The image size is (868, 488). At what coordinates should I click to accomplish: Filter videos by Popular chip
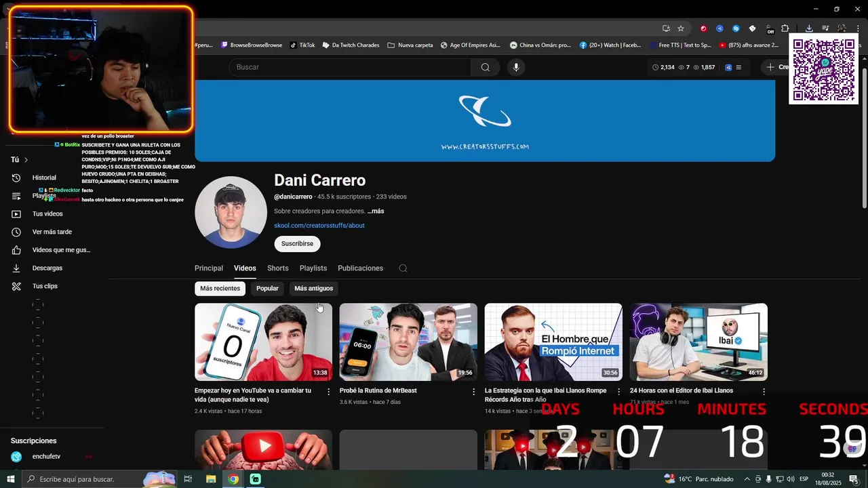267,289
